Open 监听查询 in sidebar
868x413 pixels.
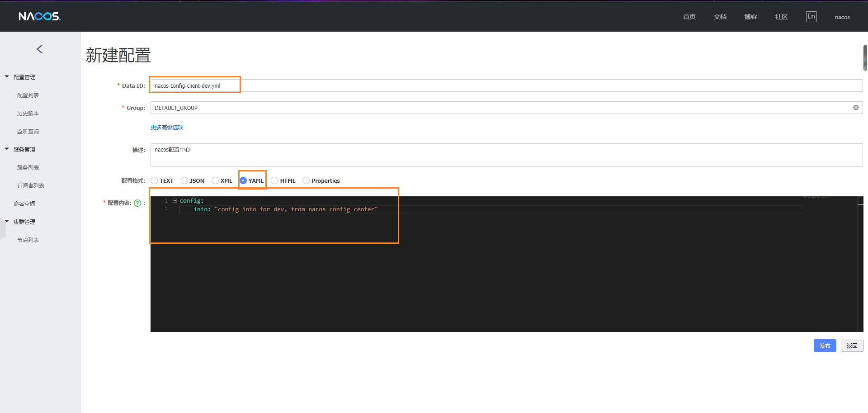point(28,131)
